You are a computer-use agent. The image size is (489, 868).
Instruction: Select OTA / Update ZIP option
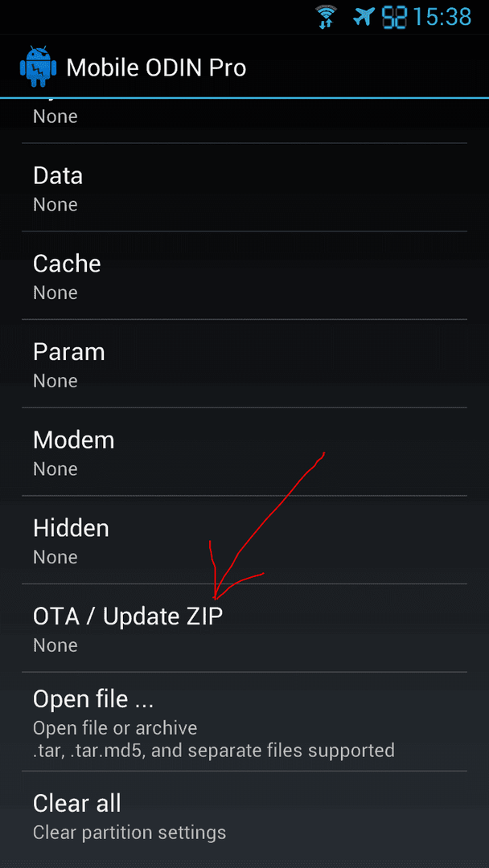point(244,628)
